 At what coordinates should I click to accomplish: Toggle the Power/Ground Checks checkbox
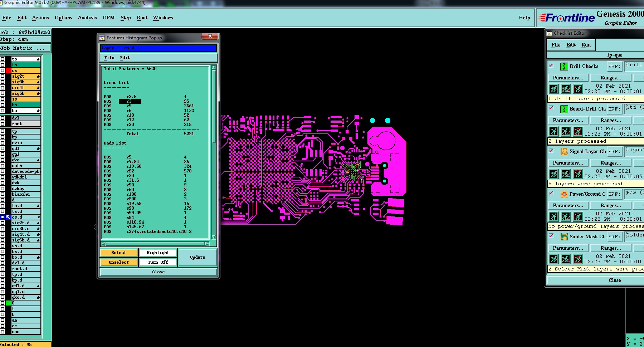coord(551,193)
